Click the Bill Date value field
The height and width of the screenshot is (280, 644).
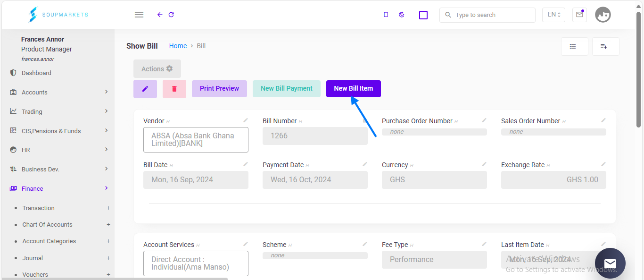[x=196, y=180]
